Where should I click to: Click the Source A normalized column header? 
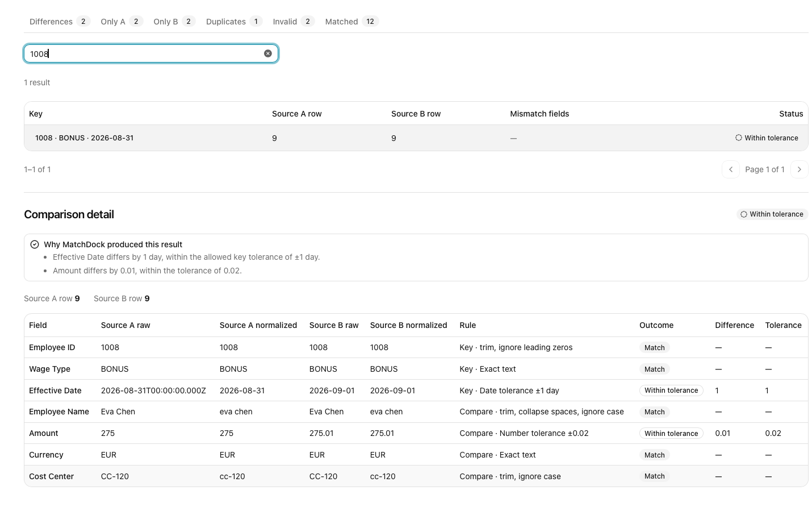click(x=258, y=325)
